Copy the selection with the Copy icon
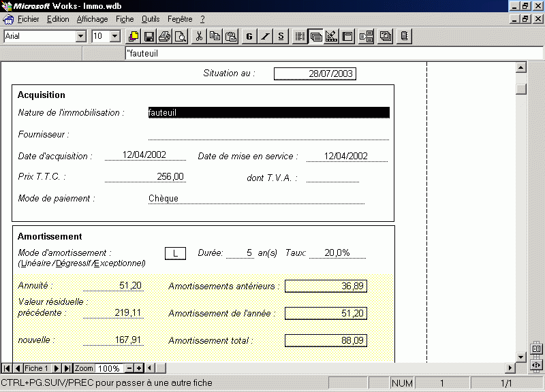 coord(215,36)
